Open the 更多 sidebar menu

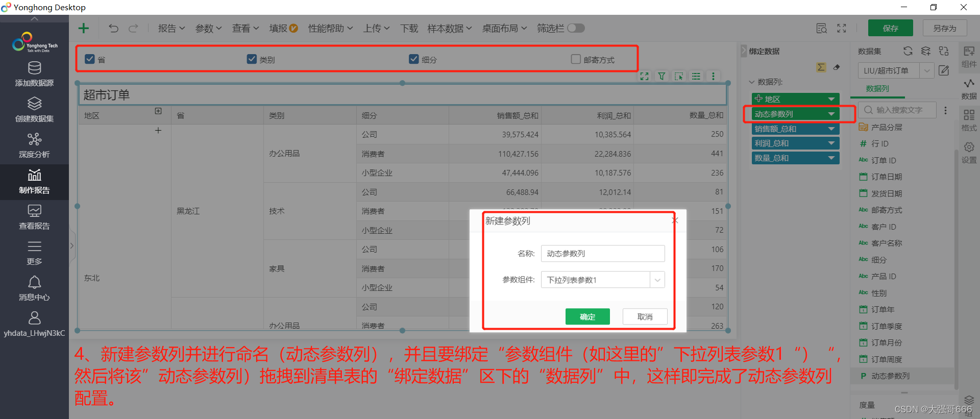pyautogui.click(x=34, y=253)
